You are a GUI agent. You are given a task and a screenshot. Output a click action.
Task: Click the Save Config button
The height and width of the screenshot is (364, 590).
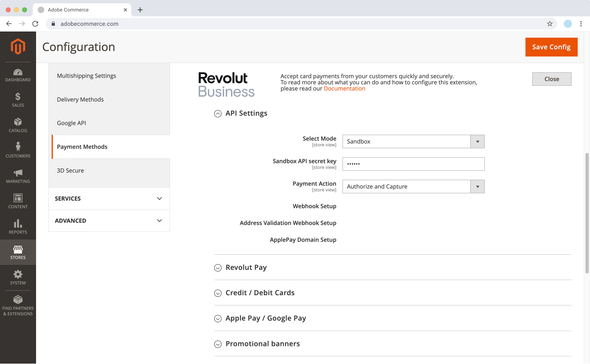pos(551,47)
